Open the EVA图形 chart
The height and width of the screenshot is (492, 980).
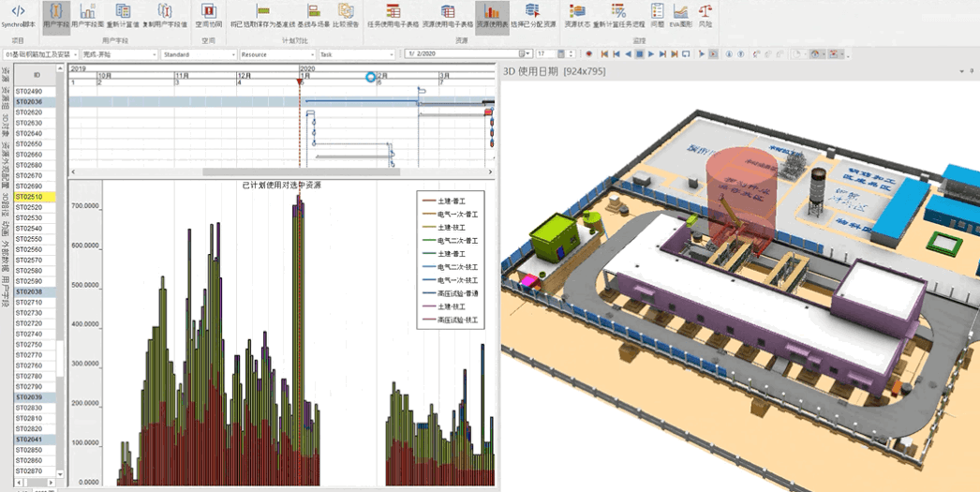pyautogui.click(x=680, y=17)
